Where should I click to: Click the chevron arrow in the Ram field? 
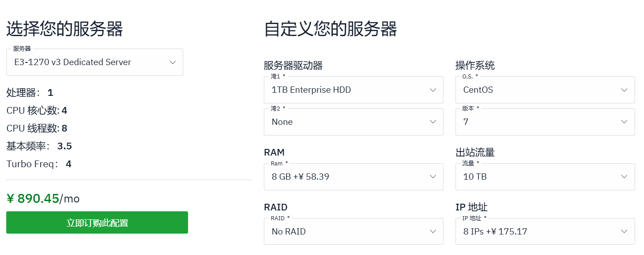point(433,177)
